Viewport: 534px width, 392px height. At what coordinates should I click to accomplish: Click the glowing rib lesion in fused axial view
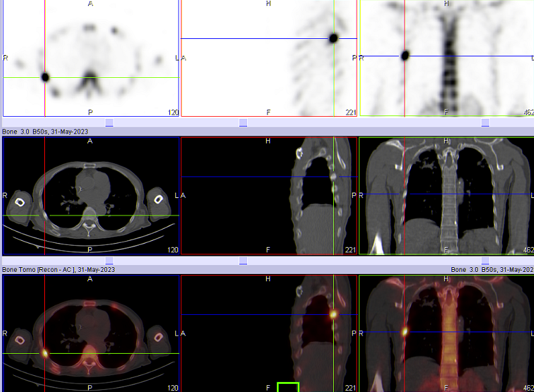point(45,352)
